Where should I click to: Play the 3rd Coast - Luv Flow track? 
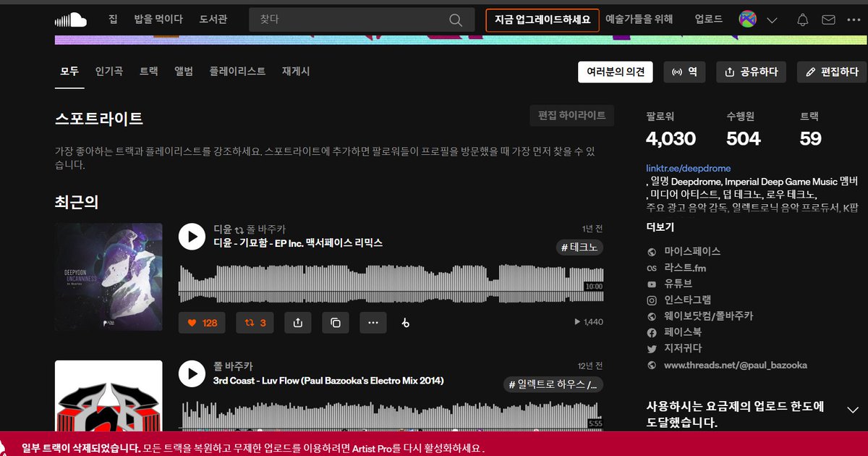[192, 373]
